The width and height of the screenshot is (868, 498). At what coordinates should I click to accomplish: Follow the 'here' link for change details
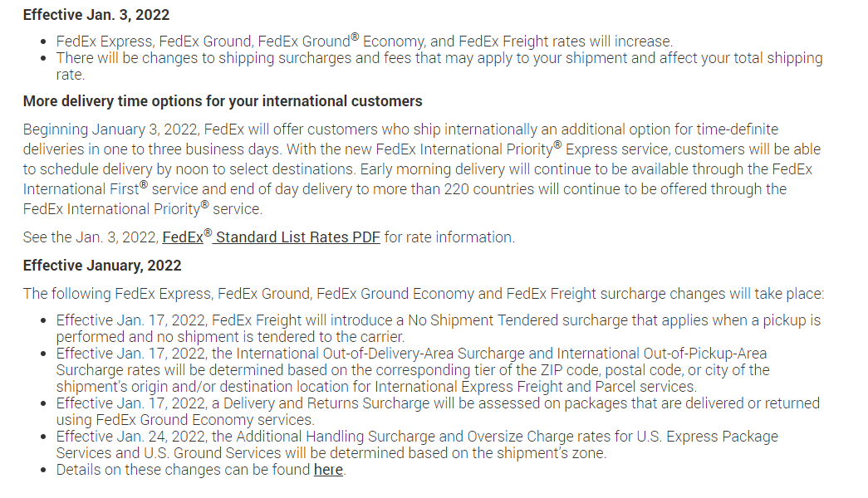328,470
